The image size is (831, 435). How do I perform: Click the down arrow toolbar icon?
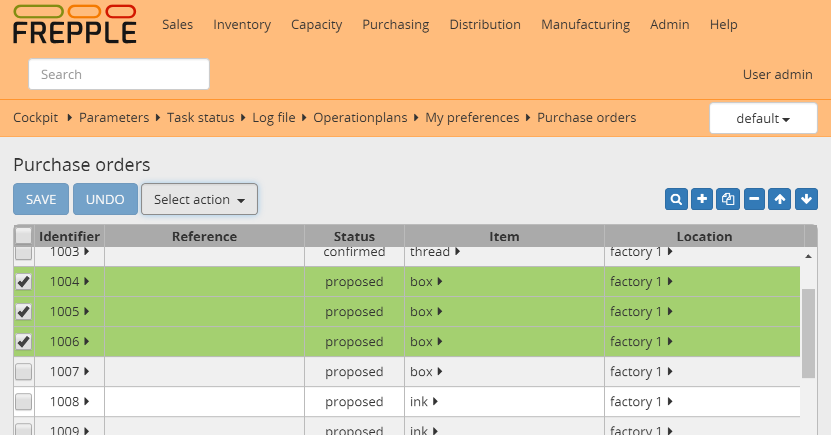[806, 199]
